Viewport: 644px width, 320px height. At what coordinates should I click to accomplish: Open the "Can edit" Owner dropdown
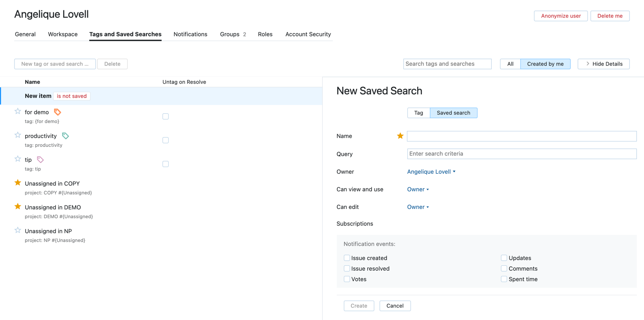click(x=418, y=207)
